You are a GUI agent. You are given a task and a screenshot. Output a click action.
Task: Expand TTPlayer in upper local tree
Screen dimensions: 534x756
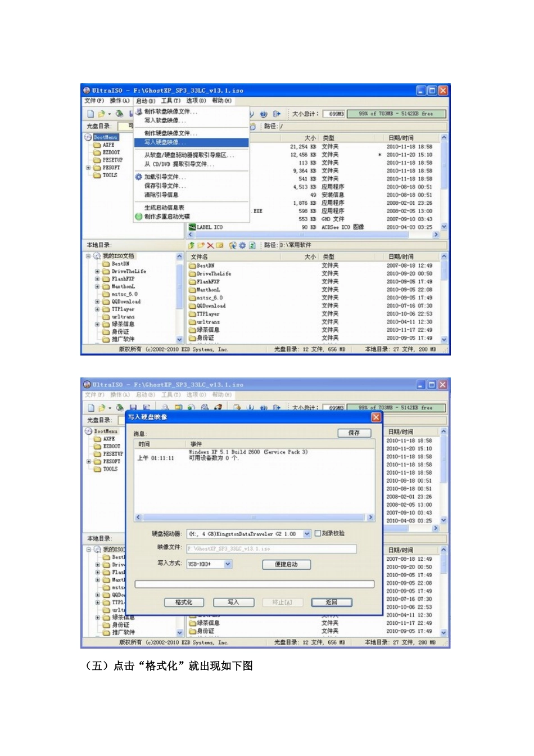97,309
